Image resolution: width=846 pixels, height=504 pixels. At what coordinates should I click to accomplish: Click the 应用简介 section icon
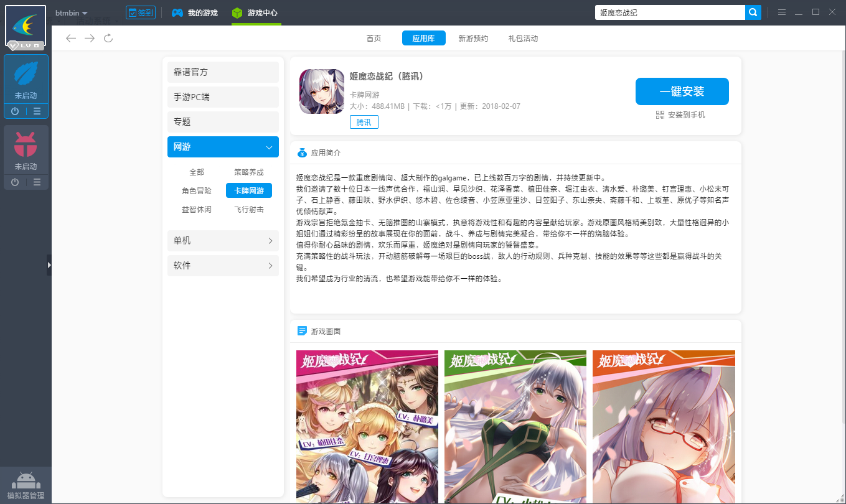coord(303,152)
